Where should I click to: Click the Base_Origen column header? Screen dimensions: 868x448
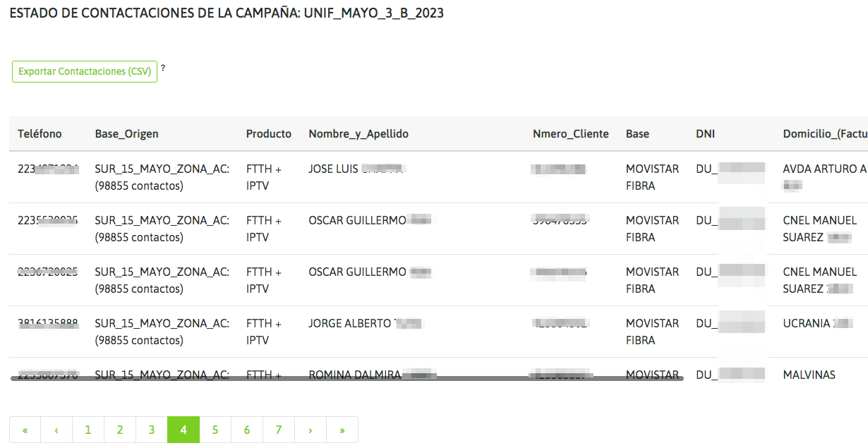pos(127,134)
